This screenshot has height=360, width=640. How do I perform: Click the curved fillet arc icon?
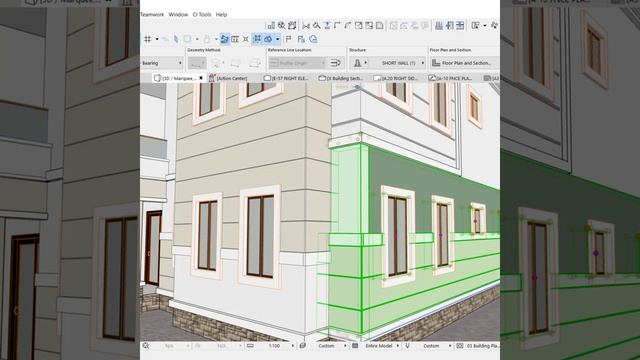(348, 25)
